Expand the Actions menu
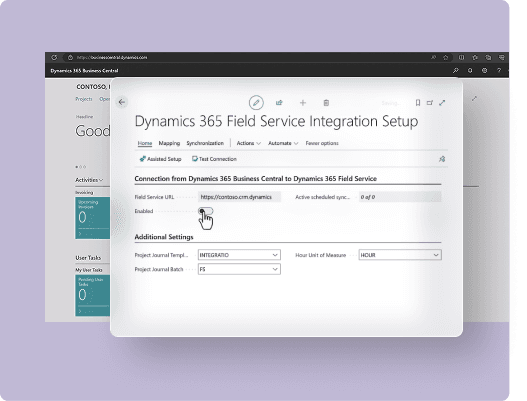The height and width of the screenshot is (401, 527). [x=249, y=143]
